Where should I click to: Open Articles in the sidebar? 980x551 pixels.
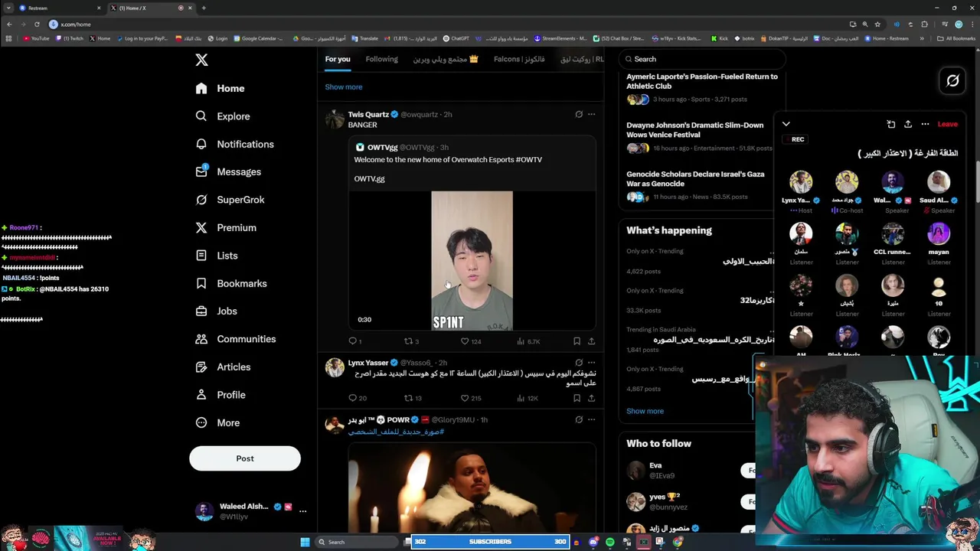(223, 367)
